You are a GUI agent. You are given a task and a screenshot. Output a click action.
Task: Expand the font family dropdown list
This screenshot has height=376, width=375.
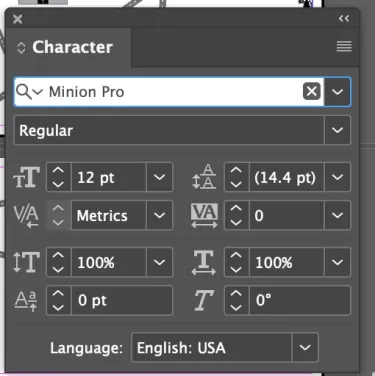[337, 92]
